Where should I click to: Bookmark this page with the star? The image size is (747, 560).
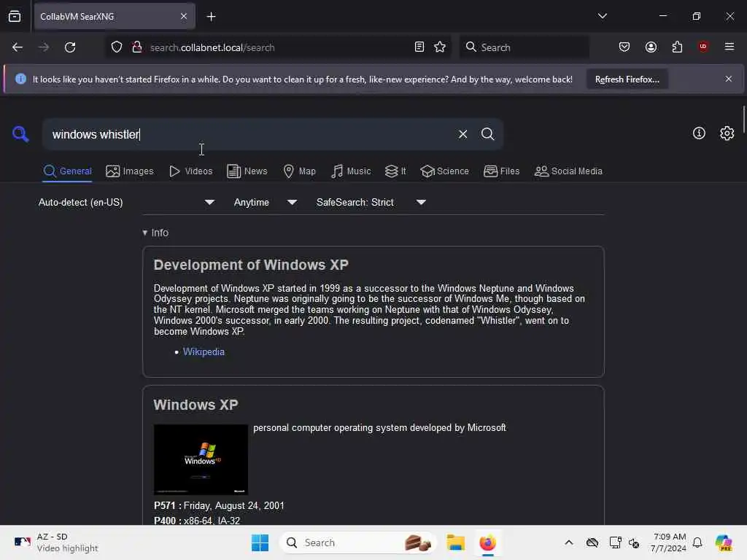tap(440, 47)
